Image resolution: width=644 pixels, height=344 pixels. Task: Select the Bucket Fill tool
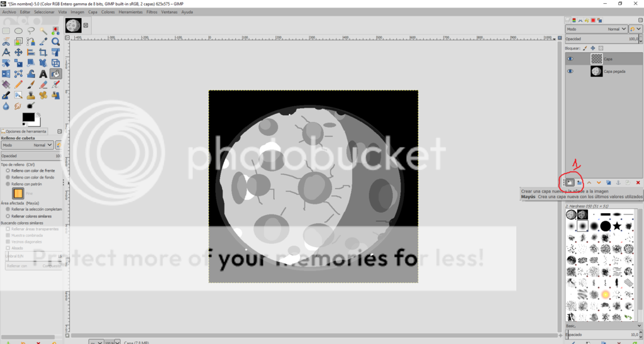tap(55, 74)
